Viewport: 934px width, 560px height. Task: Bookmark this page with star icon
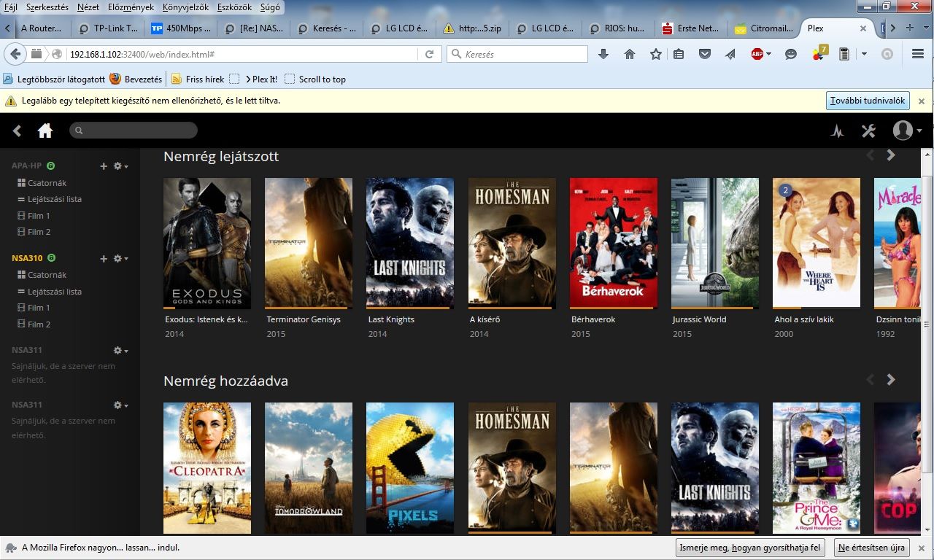point(656,54)
